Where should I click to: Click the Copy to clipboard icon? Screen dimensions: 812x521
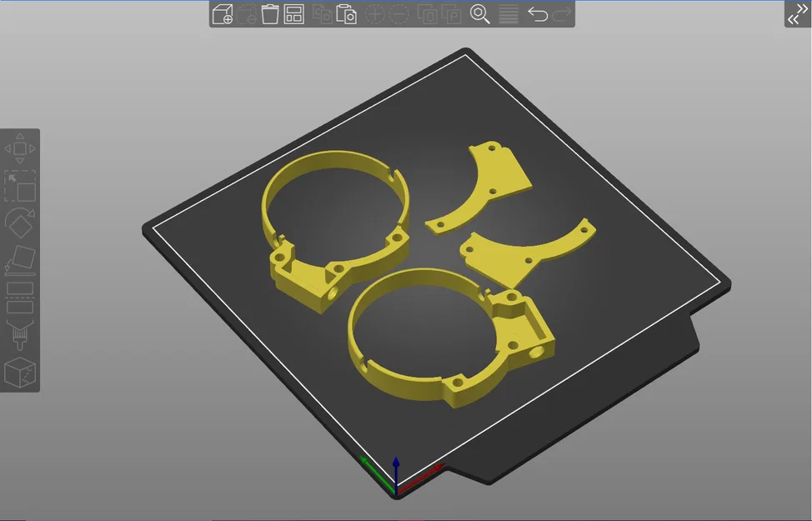pos(322,14)
